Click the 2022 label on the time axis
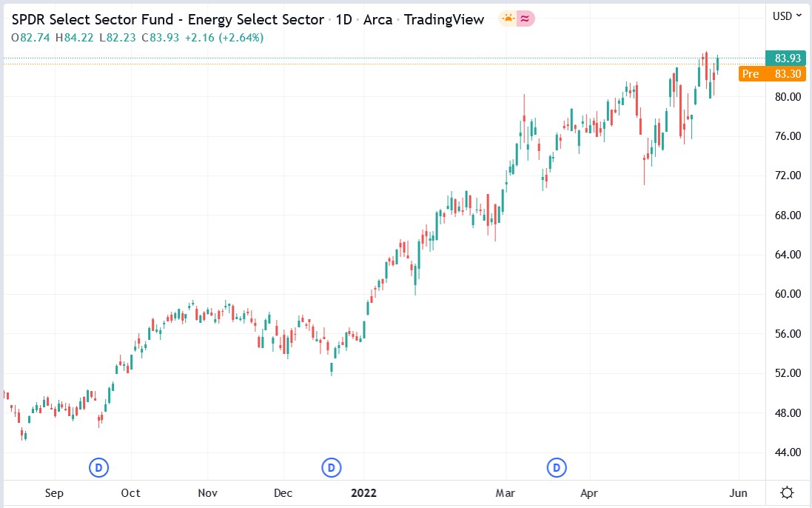The width and height of the screenshot is (812, 508). tap(363, 492)
